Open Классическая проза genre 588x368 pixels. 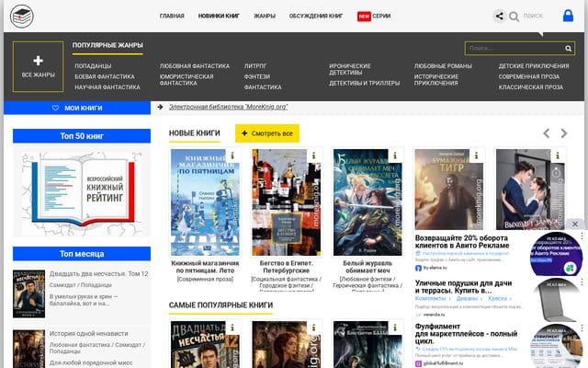(531, 86)
